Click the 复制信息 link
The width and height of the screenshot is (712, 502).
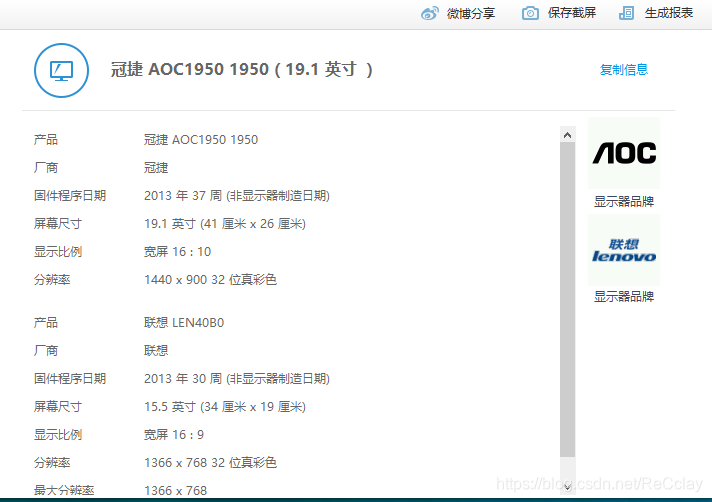pos(624,70)
